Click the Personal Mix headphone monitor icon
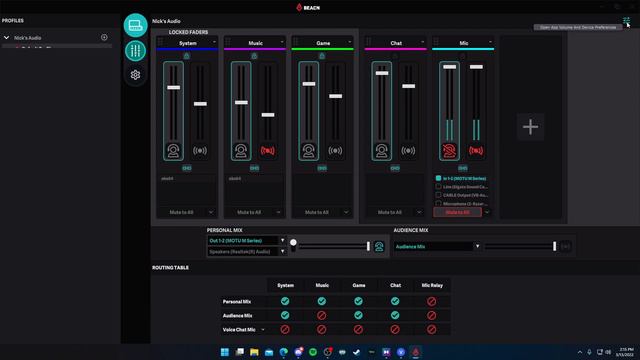Screen dimensions: 640x360 point(379,246)
